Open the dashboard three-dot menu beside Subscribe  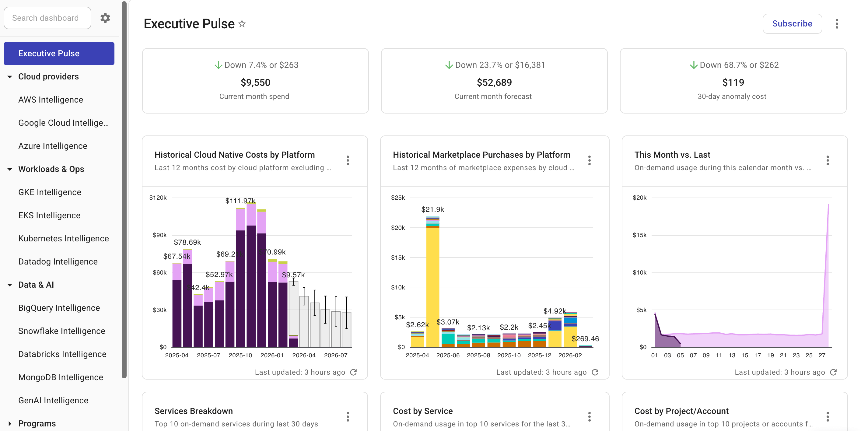[x=837, y=24]
